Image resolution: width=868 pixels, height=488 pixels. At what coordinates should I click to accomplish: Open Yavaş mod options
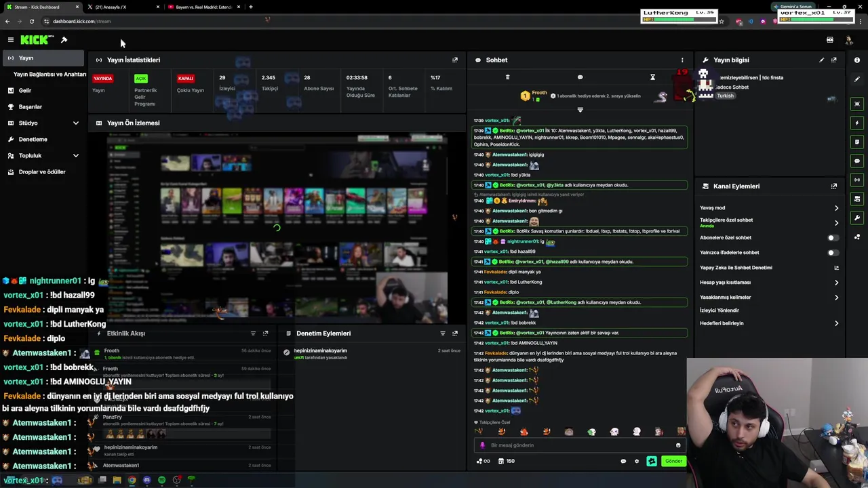pos(769,208)
